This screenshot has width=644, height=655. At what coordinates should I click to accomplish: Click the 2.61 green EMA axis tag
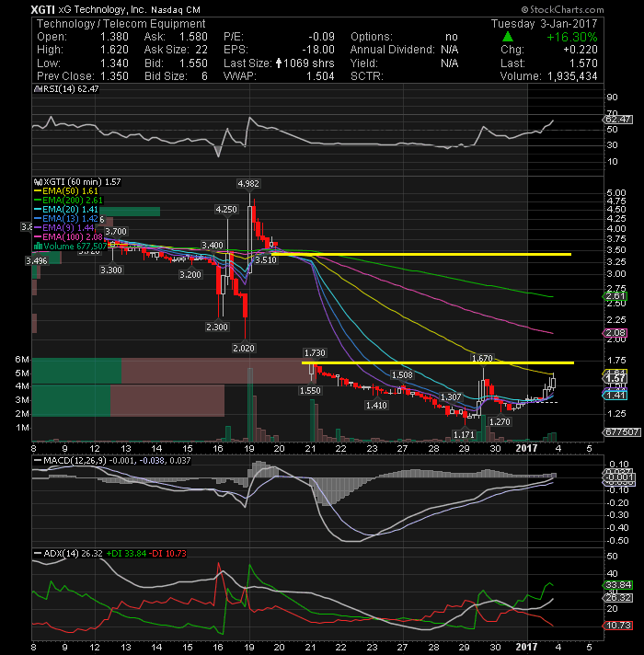pos(615,296)
